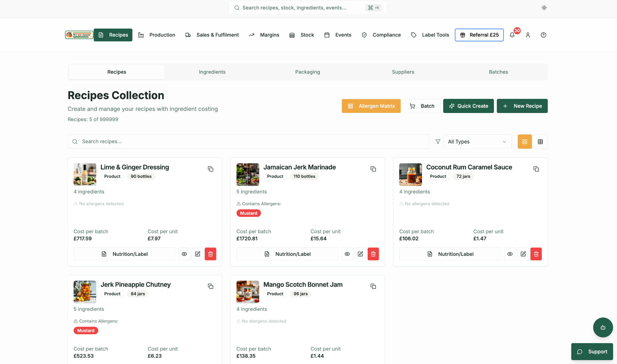Focus the global search bar

tap(308, 8)
